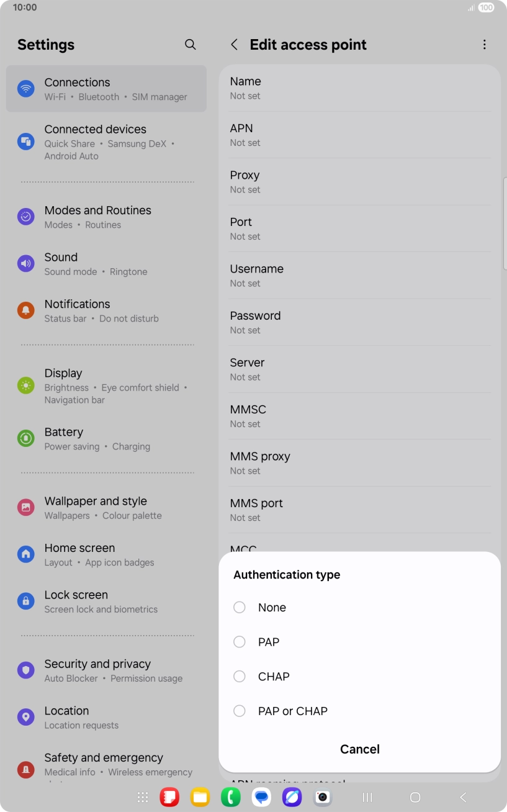Image resolution: width=507 pixels, height=812 pixels.
Task: Open the three-dot more options menu
Action: click(x=484, y=45)
